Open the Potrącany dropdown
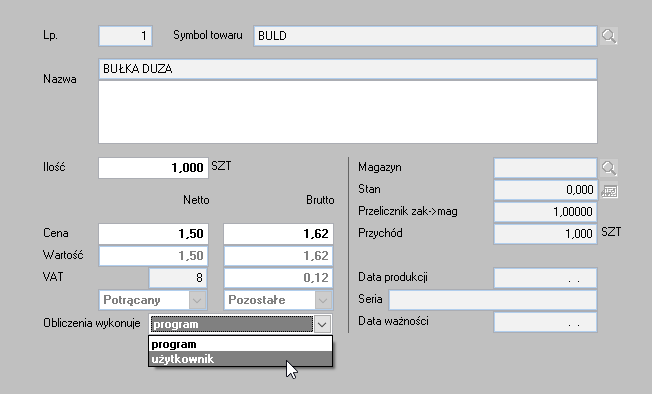 pos(198,300)
